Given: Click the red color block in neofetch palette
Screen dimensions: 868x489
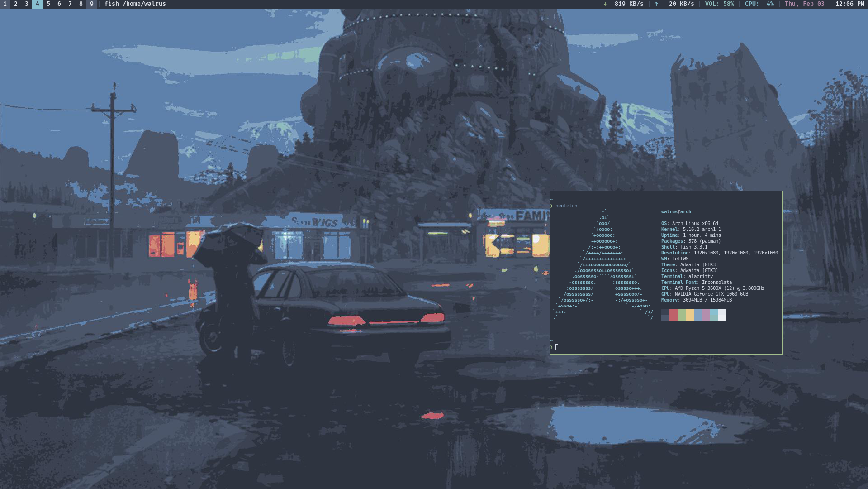Looking at the screenshot, I should coord(674,315).
